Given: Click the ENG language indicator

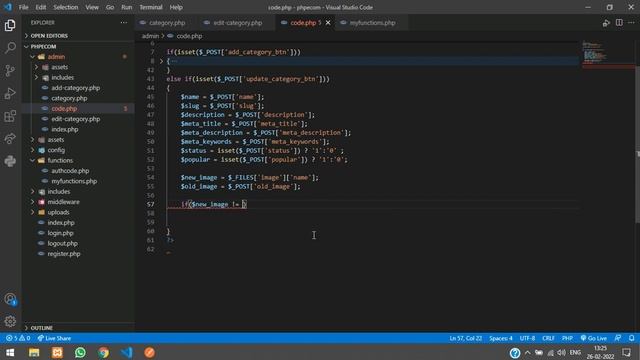Looking at the screenshot, I should [575, 353].
